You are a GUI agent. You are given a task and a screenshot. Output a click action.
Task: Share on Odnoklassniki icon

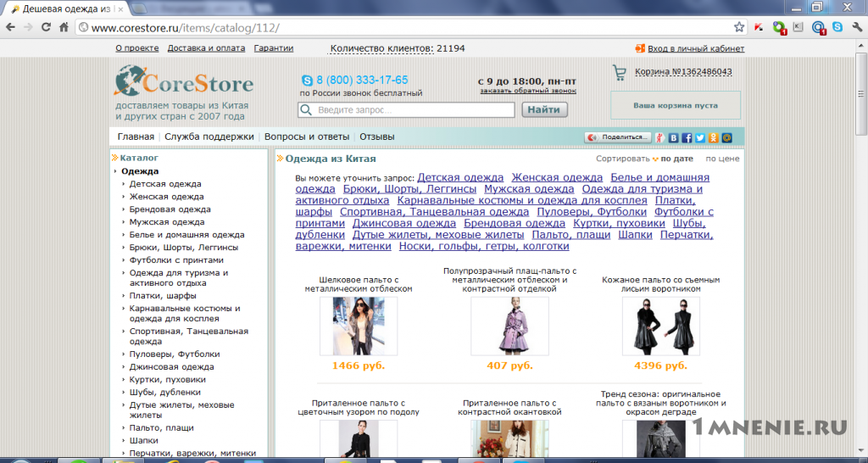pos(714,138)
